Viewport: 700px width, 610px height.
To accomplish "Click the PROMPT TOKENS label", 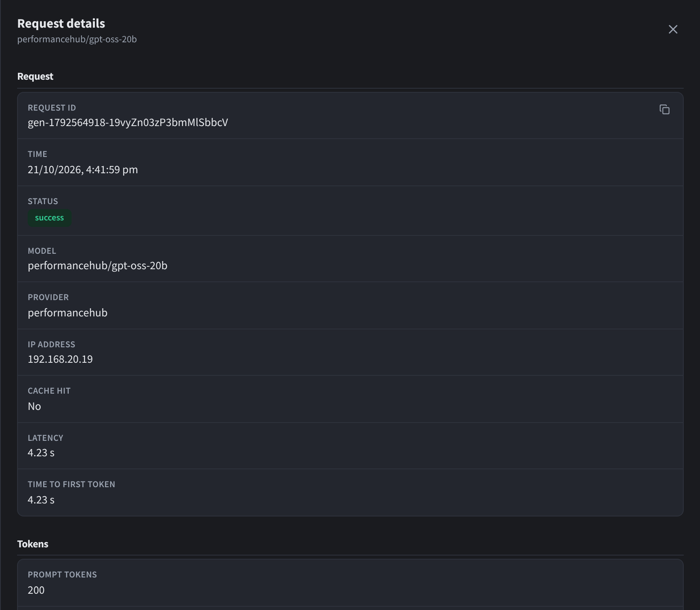I will tap(62, 575).
